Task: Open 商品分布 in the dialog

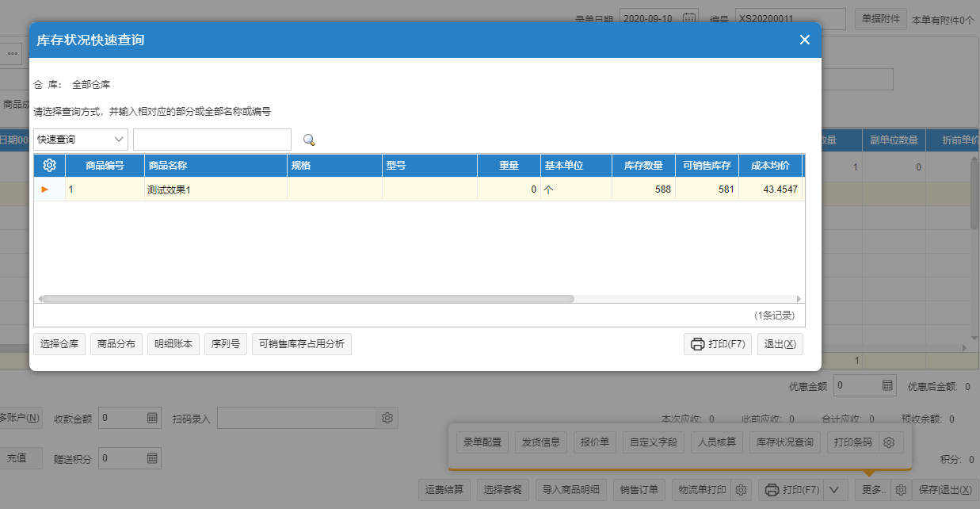Action: coord(116,344)
